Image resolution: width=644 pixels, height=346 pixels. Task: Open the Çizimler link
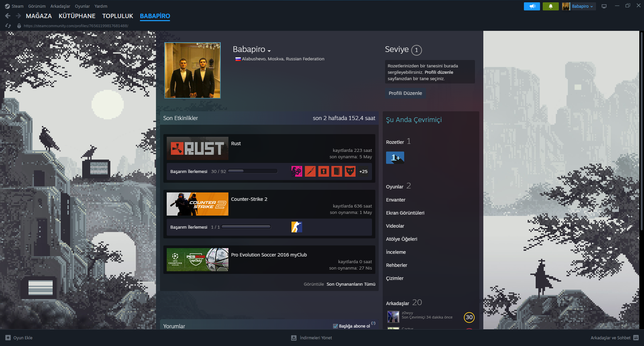click(x=395, y=278)
